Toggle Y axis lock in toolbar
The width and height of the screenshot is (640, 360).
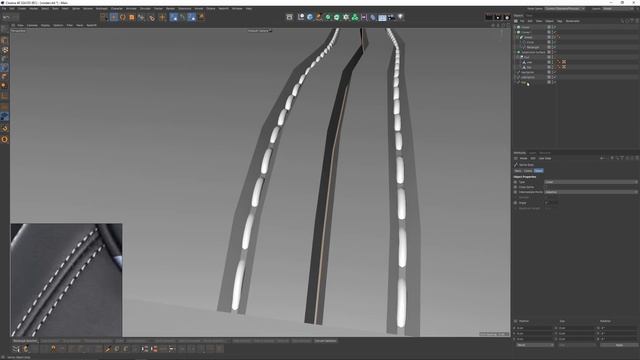[x=182, y=17]
